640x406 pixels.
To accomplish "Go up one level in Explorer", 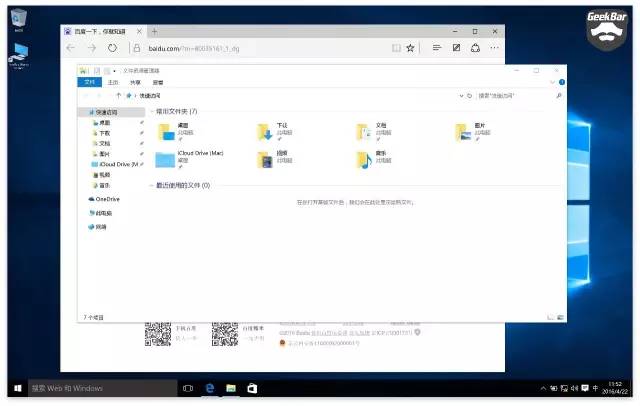I will [118, 96].
